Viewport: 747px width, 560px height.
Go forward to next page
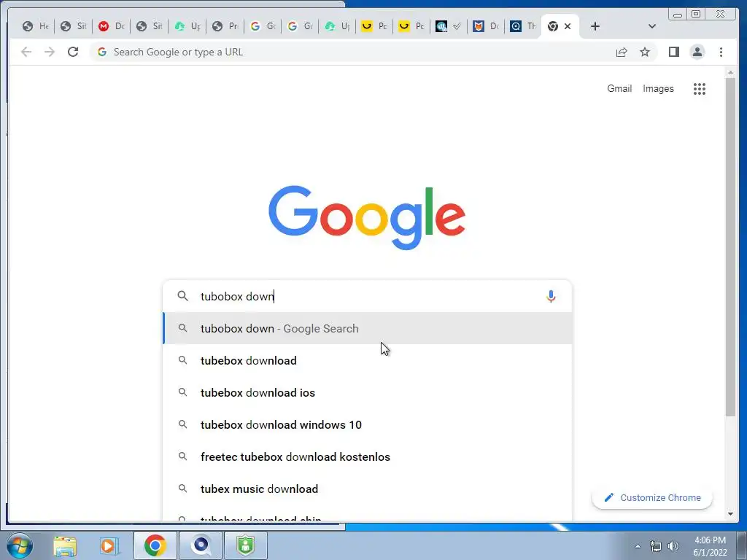(x=50, y=52)
